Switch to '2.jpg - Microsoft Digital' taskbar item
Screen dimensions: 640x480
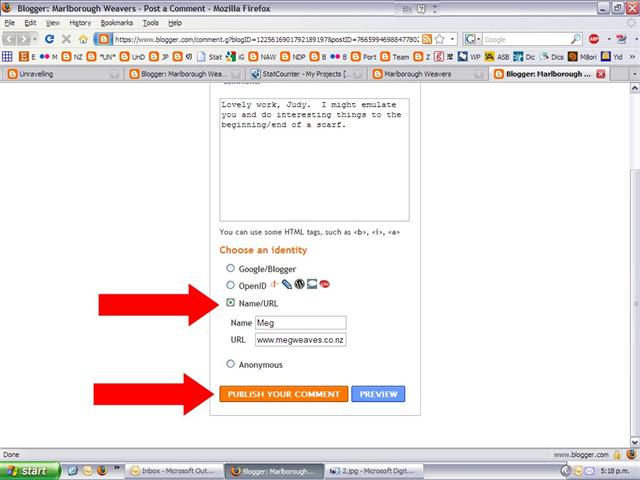[374, 471]
